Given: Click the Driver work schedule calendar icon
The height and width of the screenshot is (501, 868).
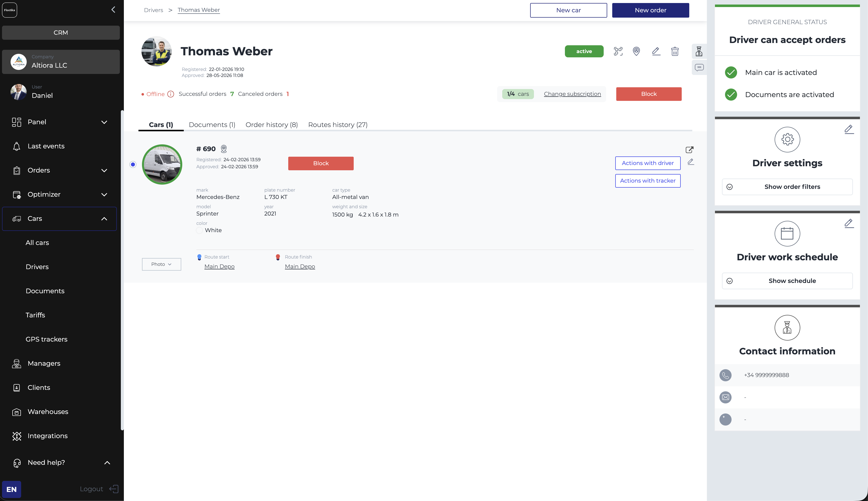Looking at the screenshot, I should point(787,233).
